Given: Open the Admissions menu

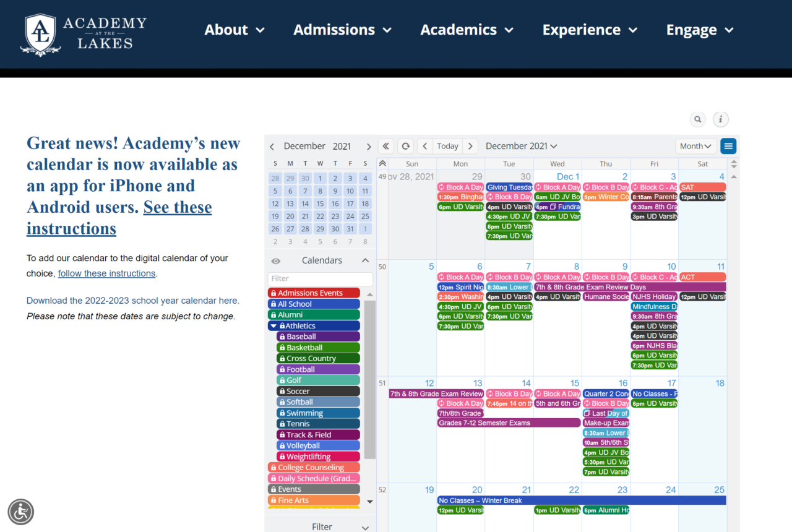Looking at the screenshot, I should [342, 30].
